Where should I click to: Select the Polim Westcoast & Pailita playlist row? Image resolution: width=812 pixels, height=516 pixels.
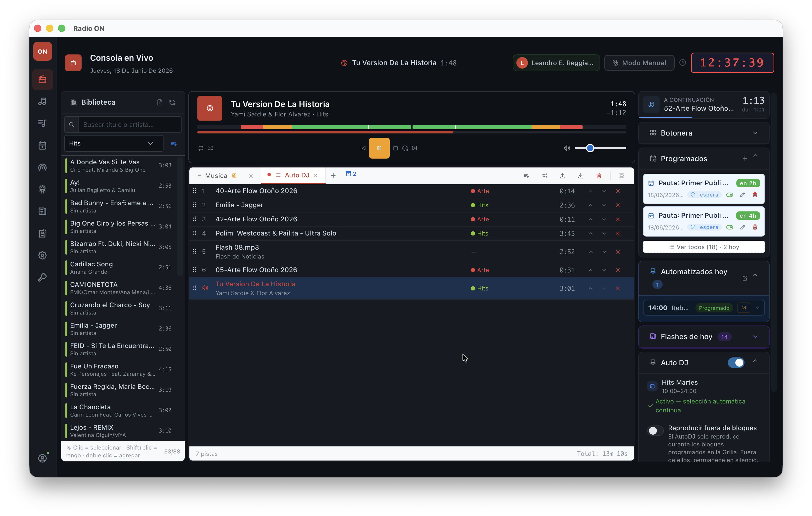coord(411,233)
